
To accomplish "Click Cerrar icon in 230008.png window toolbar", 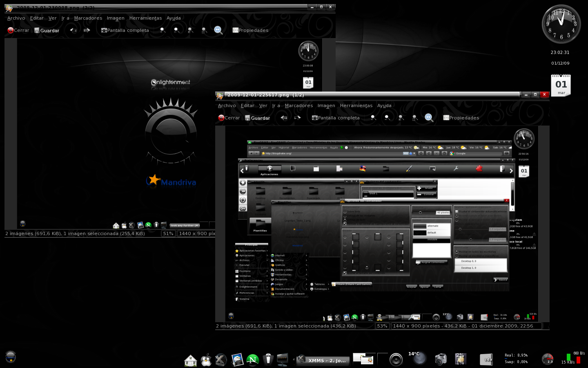I will click(11, 30).
